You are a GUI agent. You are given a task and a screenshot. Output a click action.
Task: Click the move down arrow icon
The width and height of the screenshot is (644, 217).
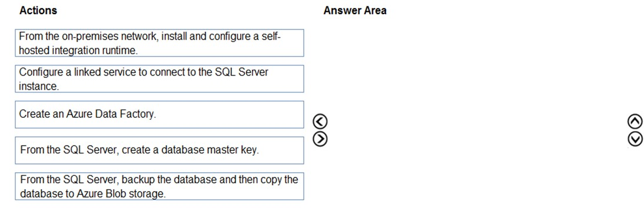coord(635,139)
